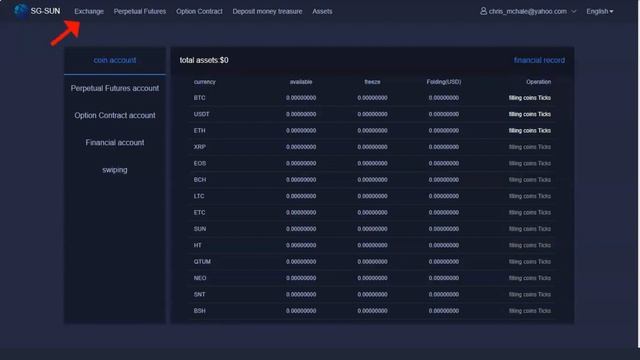
Task: Click the user profile icon
Action: point(483,11)
